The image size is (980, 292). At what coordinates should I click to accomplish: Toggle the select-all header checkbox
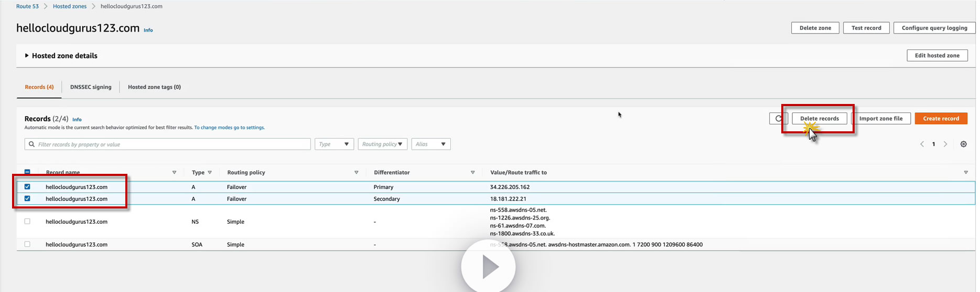click(x=27, y=172)
